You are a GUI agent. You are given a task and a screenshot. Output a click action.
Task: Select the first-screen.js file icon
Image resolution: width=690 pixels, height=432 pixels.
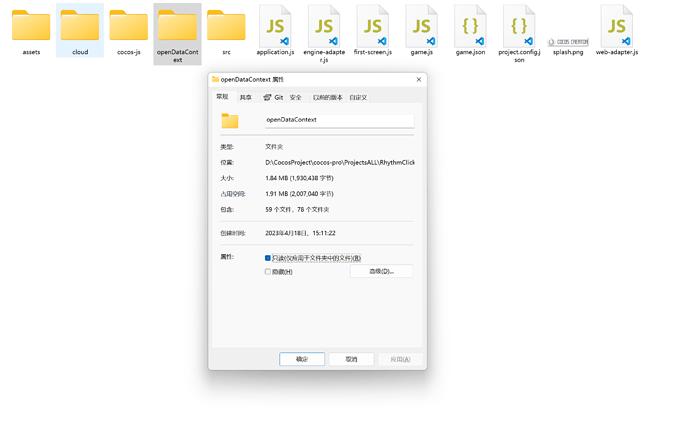(373, 26)
